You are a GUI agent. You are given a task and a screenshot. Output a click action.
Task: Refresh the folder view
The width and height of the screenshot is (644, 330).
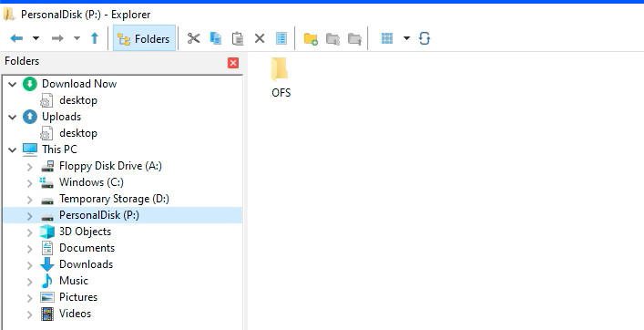click(x=424, y=38)
